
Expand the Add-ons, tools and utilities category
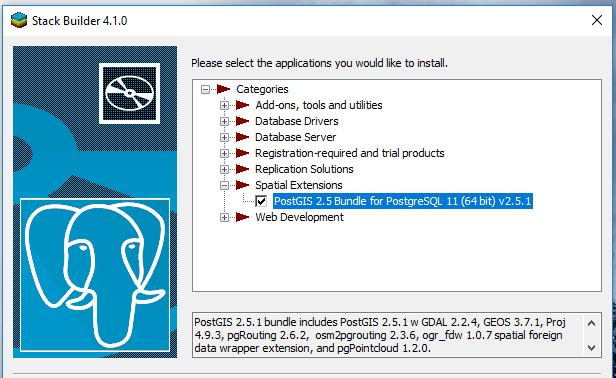tap(224, 105)
